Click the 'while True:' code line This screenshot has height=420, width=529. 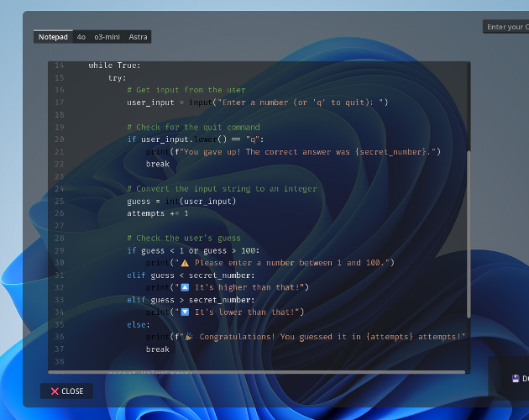[114, 66]
